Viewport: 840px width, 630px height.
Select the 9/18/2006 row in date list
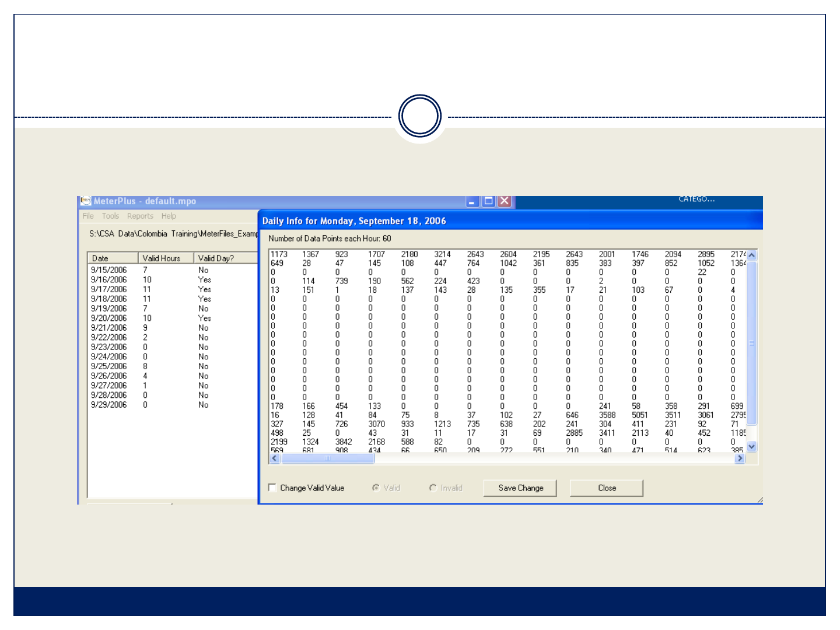click(109, 299)
